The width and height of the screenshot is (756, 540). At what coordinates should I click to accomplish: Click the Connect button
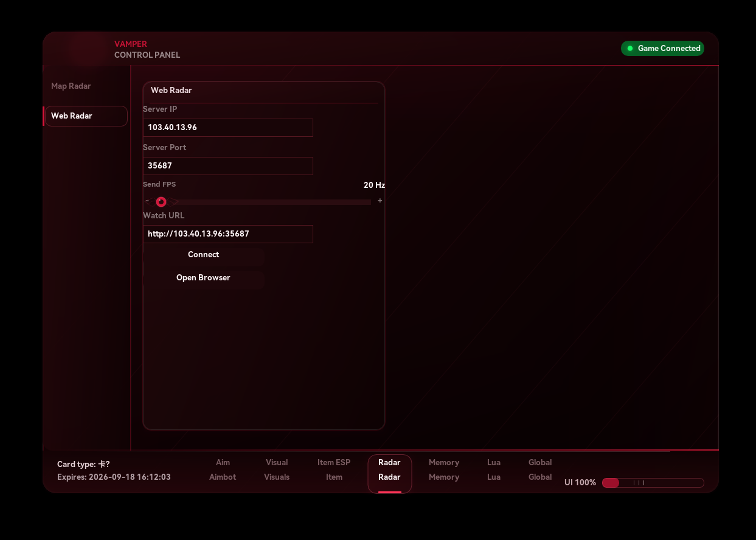pyautogui.click(x=204, y=255)
